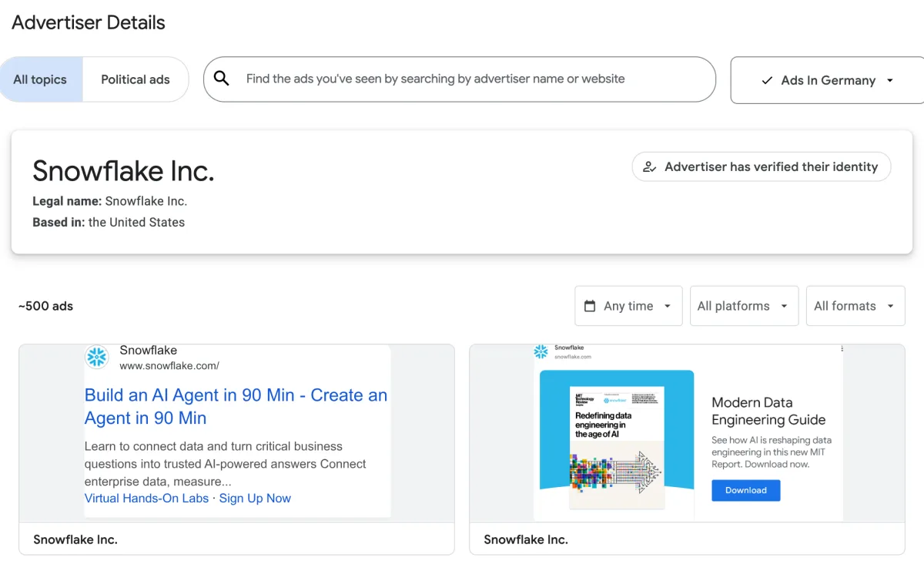Click the verified identity person icon

650,166
